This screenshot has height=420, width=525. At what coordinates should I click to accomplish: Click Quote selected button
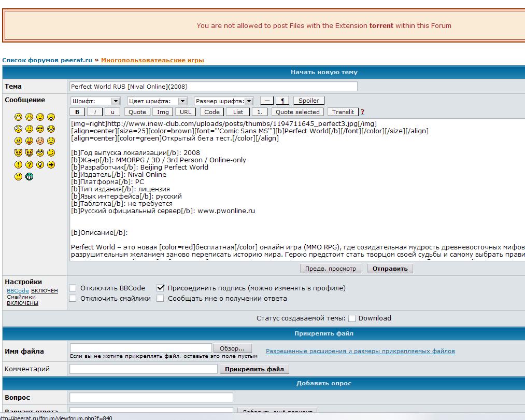point(297,112)
